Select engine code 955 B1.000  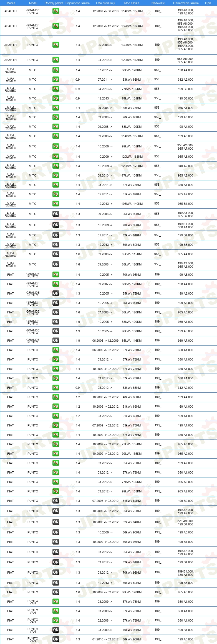(185, 204)
